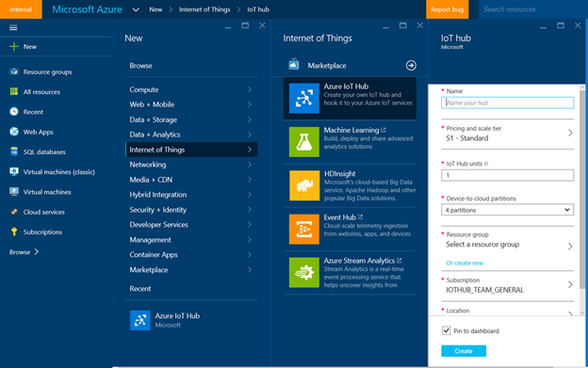588x368 pixels.
Task: Select Management category
Action: pos(191,239)
